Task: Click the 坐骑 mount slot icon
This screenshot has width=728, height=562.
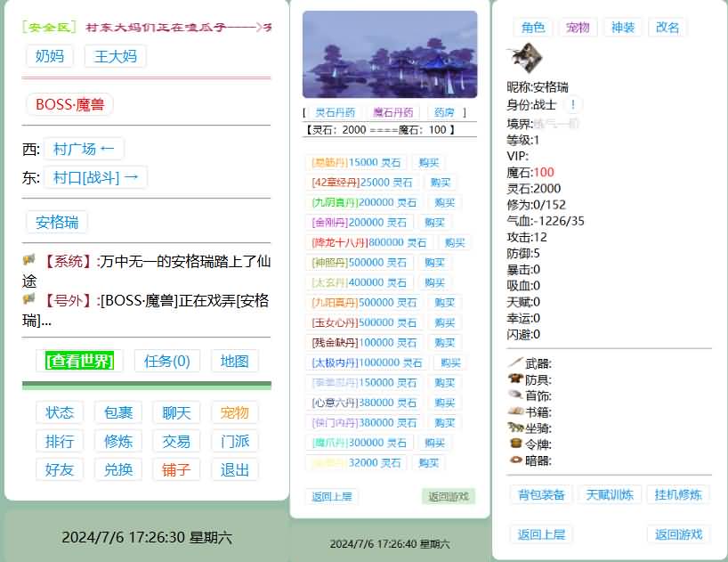Action: pyautogui.click(x=515, y=428)
